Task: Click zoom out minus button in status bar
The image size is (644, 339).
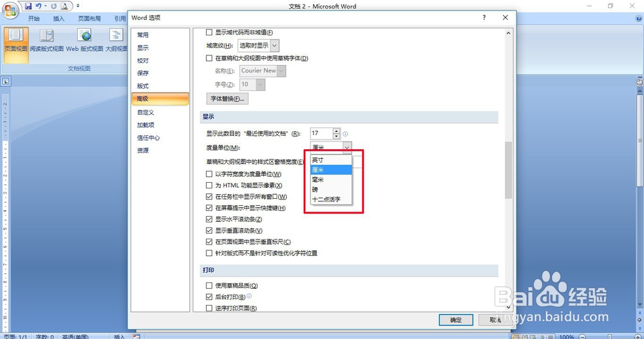Action: click(x=582, y=336)
